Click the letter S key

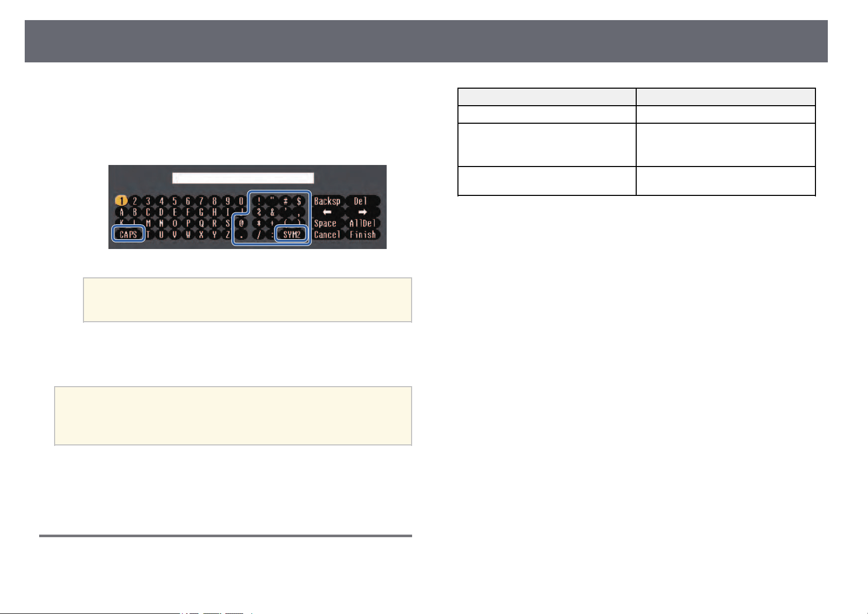[x=228, y=223]
